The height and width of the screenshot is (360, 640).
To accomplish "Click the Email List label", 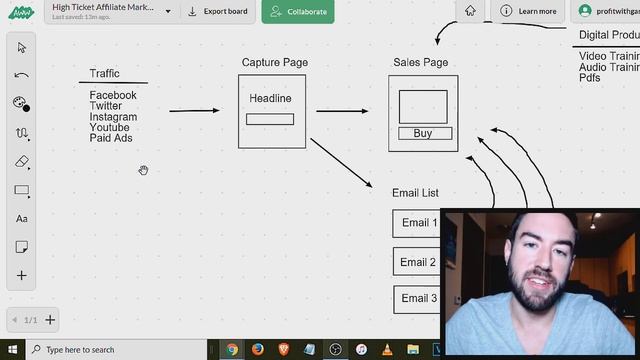I will (x=415, y=193).
